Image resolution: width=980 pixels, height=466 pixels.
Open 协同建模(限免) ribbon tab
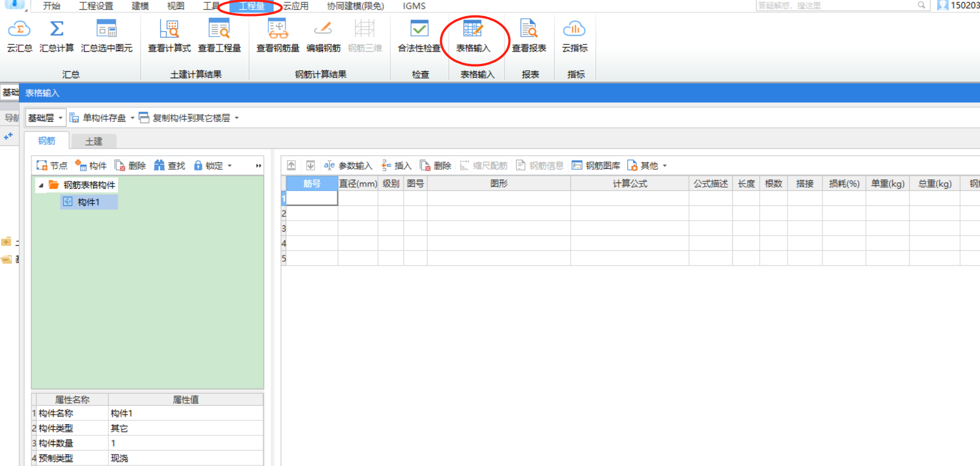click(x=356, y=6)
